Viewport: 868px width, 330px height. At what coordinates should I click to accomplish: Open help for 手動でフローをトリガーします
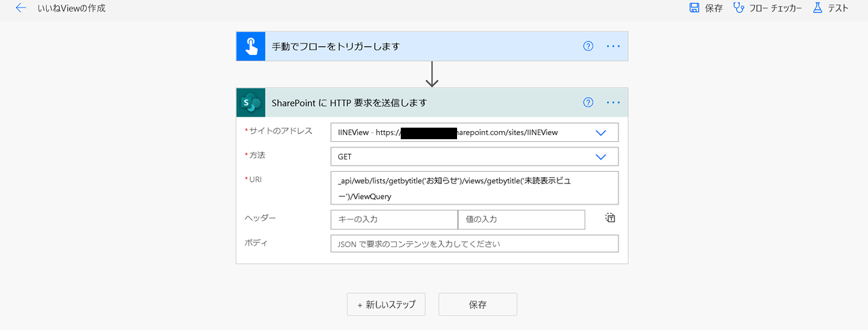tap(588, 46)
